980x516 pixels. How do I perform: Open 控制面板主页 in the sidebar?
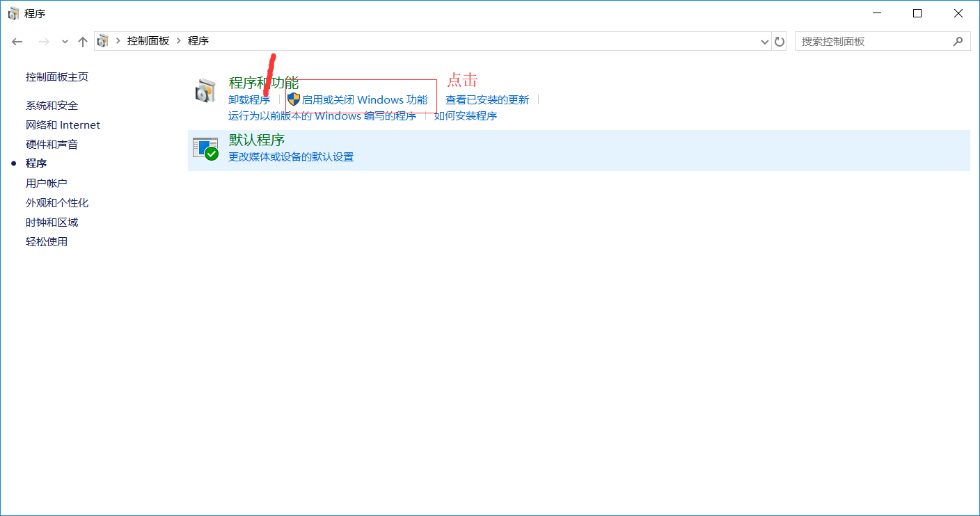click(57, 77)
